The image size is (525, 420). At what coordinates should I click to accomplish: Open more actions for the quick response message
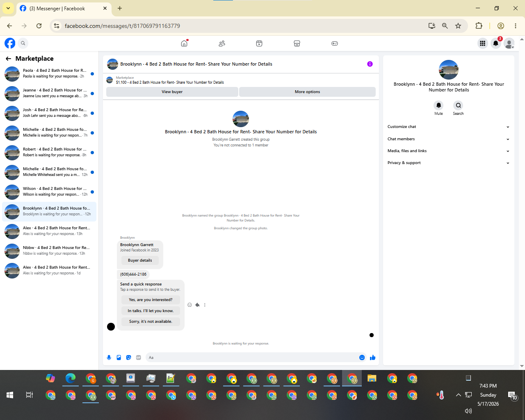[x=205, y=305]
